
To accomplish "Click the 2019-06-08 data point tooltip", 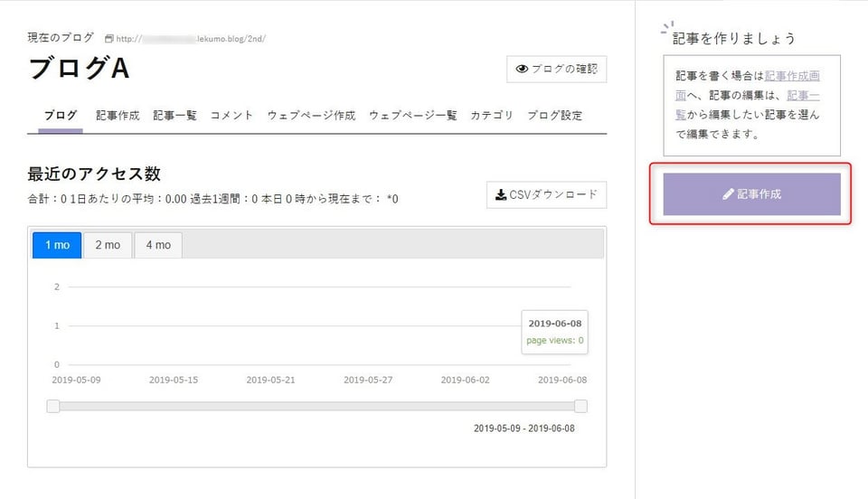I will click(x=554, y=332).
